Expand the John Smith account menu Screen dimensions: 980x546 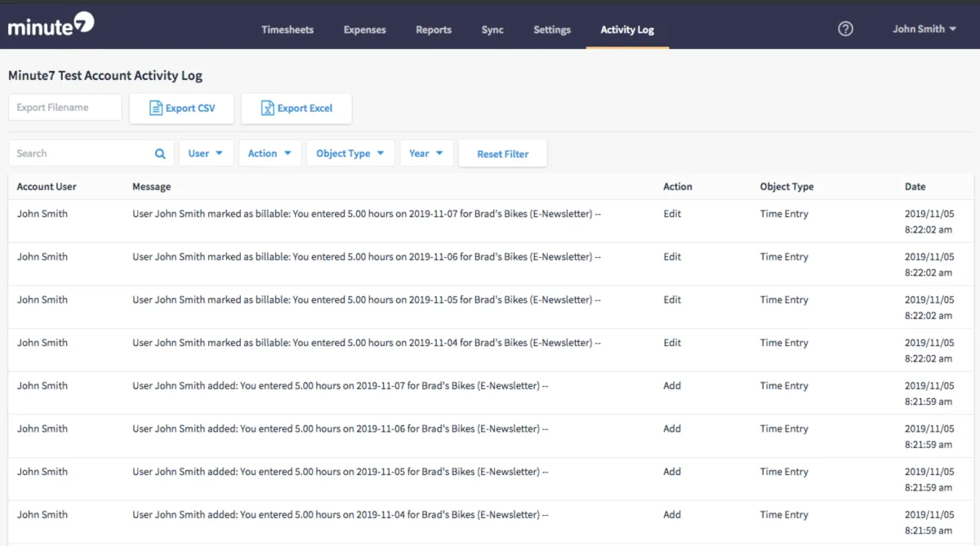(x=924, y=29)
